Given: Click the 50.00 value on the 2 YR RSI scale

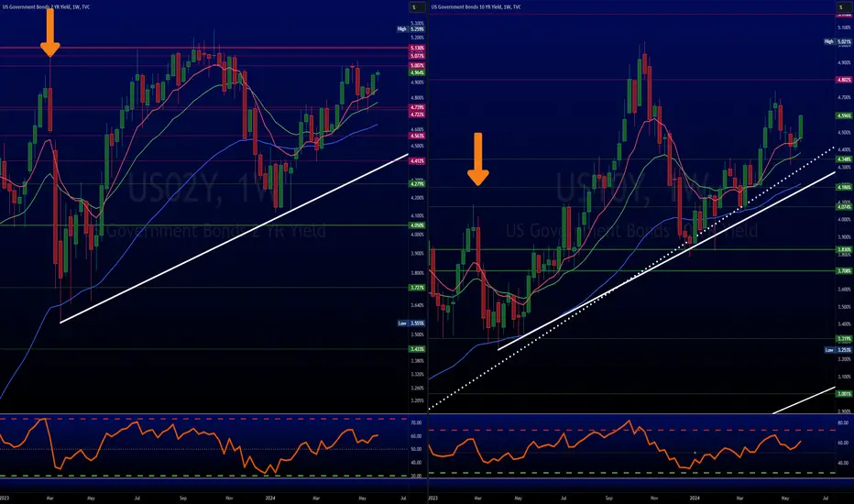Looking at the screenshot, I should pos(416,450).
